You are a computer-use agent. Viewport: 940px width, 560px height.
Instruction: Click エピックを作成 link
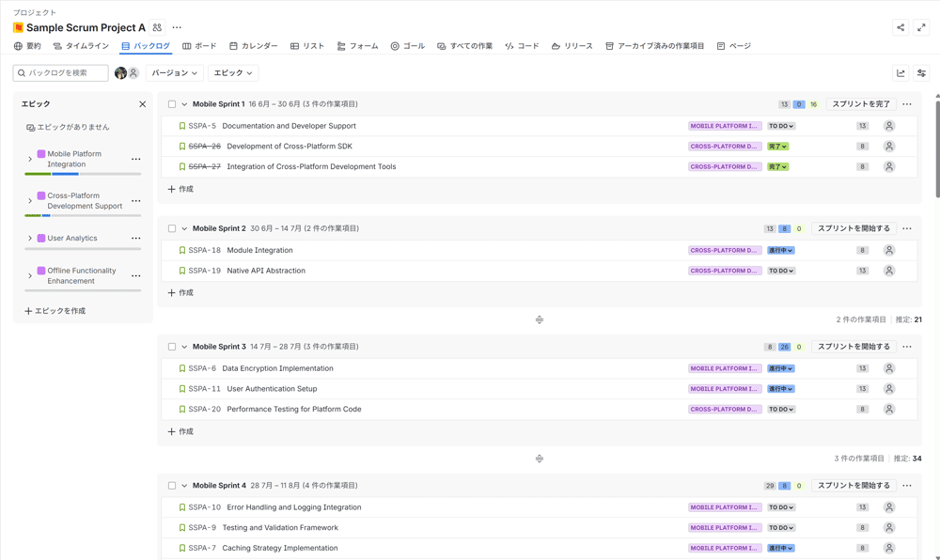[x=55, y=311]
